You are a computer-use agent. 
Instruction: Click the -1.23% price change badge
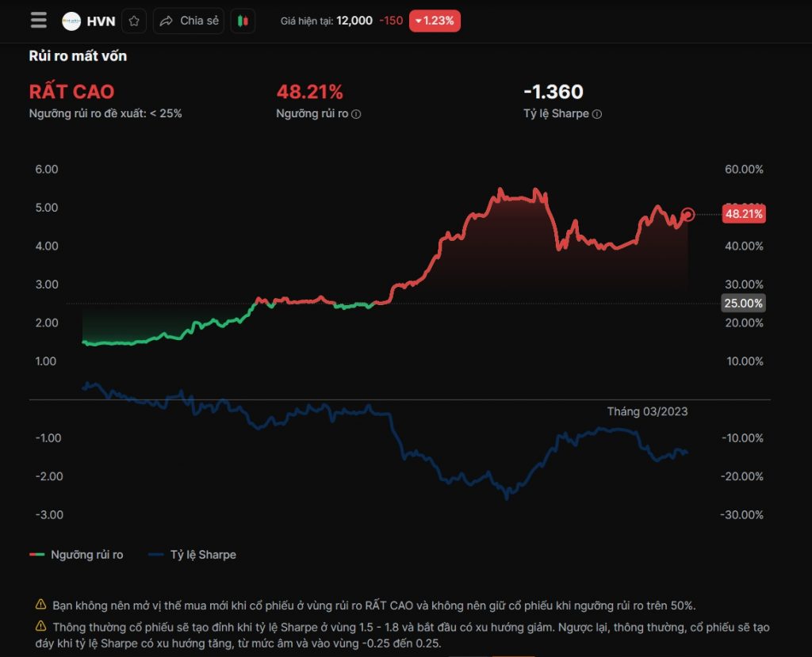[435, 21]
